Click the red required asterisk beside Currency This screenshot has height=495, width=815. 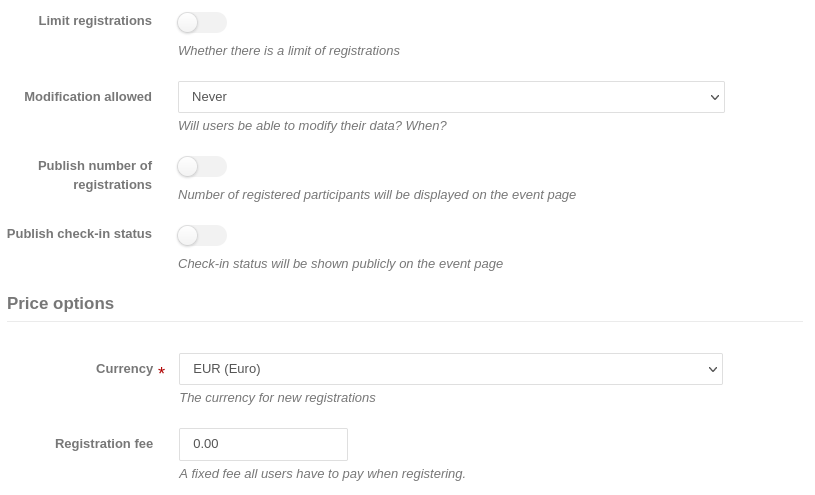click(x=162, y=372)
